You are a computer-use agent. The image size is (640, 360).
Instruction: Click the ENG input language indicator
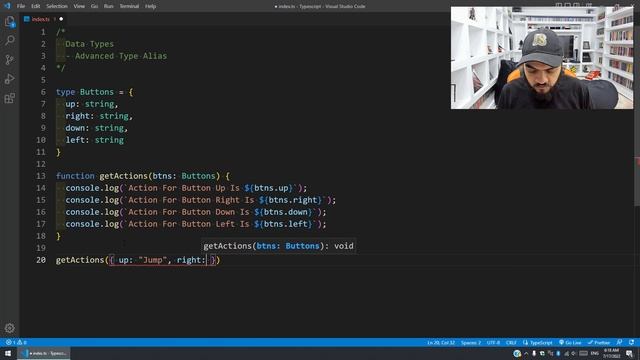[595, 353]
